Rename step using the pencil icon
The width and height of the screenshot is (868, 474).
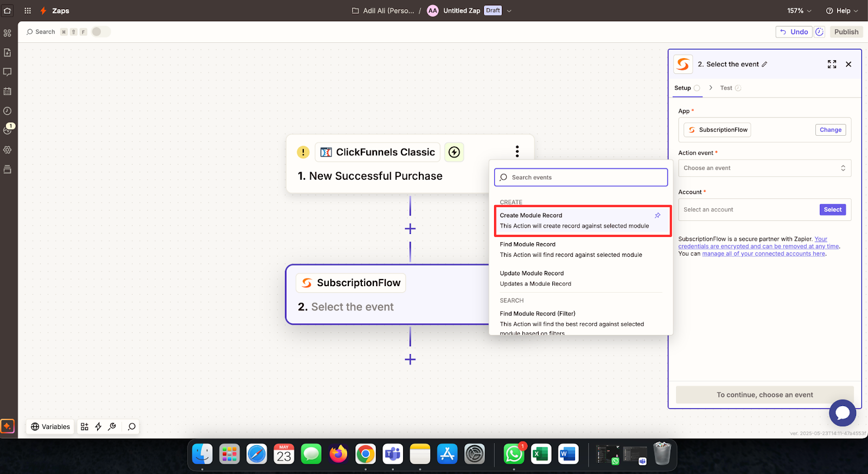pos(764,64)
